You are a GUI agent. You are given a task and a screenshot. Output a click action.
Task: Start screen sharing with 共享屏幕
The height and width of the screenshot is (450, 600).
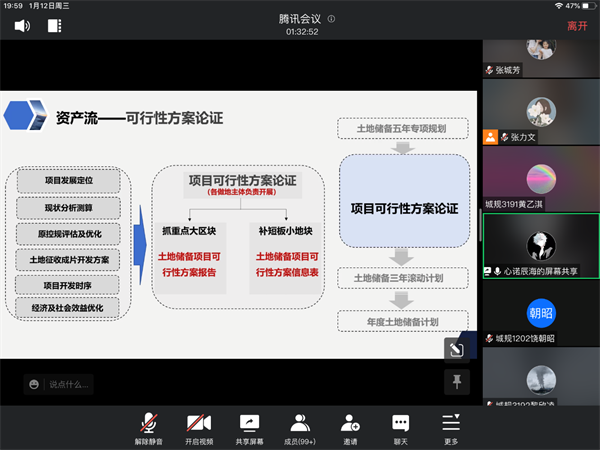point(249,427)
